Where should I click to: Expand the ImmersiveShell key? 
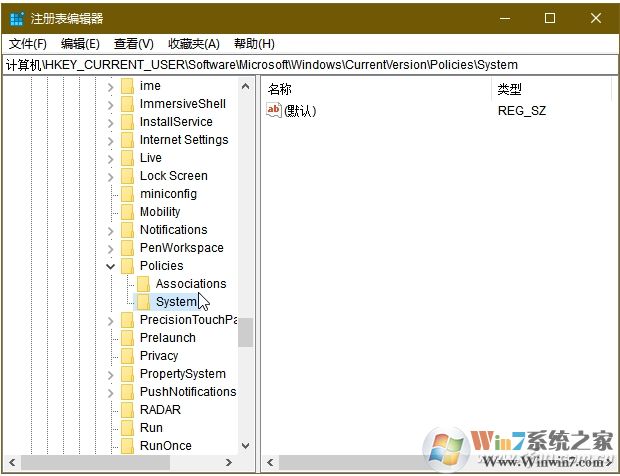[x=111, y=104]
